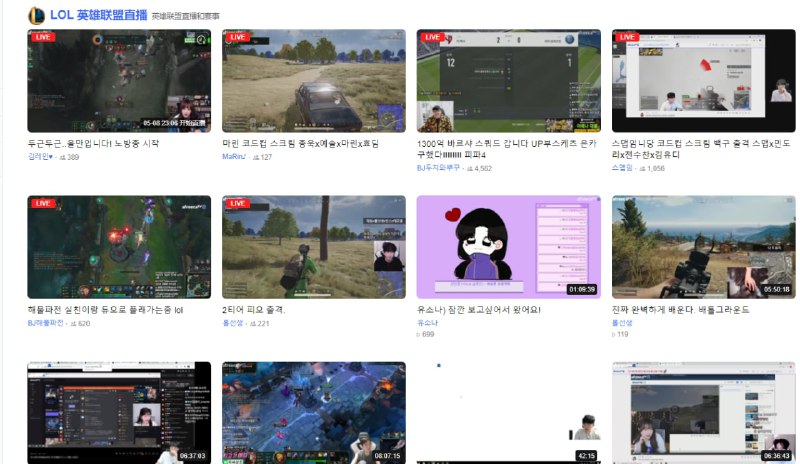Viewport: 800px width, 464px height.
Task: Click the 06:37:03 duration badge
Action: pos(192,456)
